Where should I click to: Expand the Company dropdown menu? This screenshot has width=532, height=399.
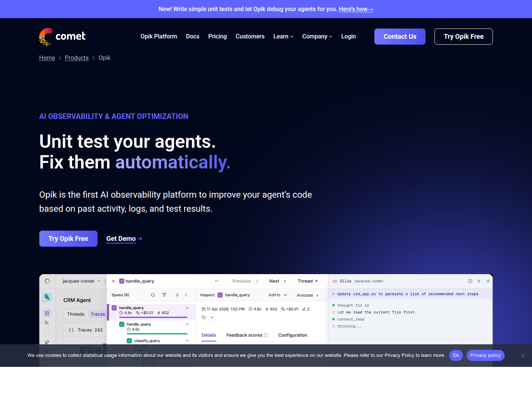click(x=317, y=37)
